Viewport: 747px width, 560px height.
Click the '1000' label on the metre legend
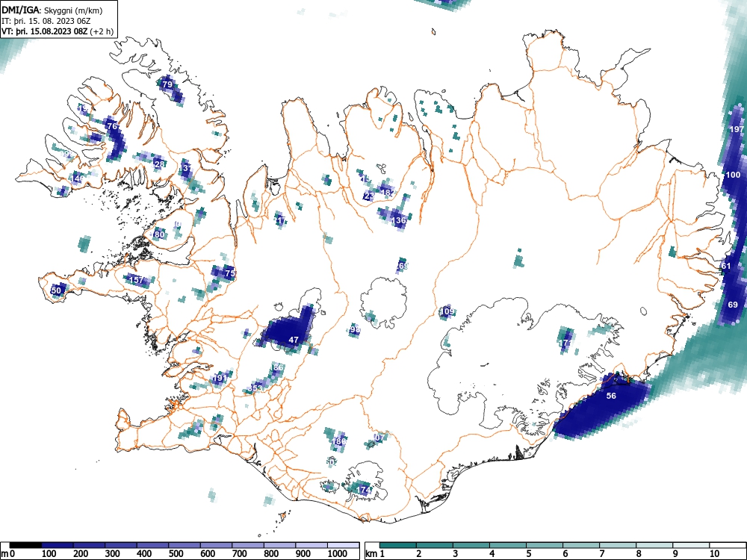[x=338, y=553]
